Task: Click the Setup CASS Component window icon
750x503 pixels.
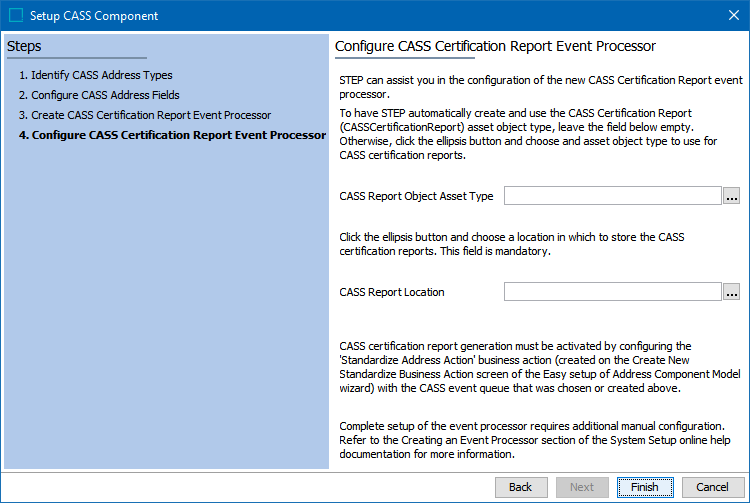Action: click(x=16, y=15)
